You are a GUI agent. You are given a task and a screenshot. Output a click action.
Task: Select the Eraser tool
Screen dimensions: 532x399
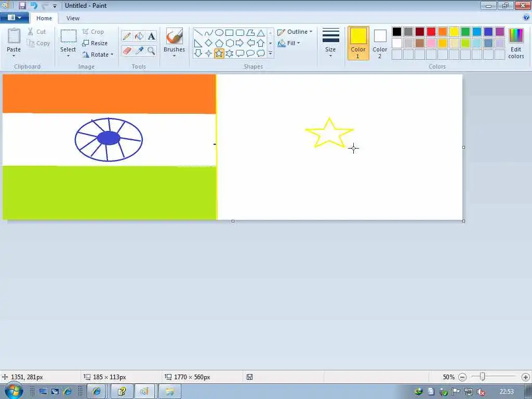[127, 51]
